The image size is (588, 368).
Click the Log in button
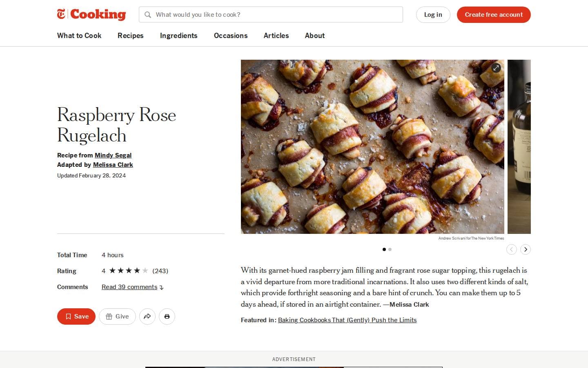433,15
